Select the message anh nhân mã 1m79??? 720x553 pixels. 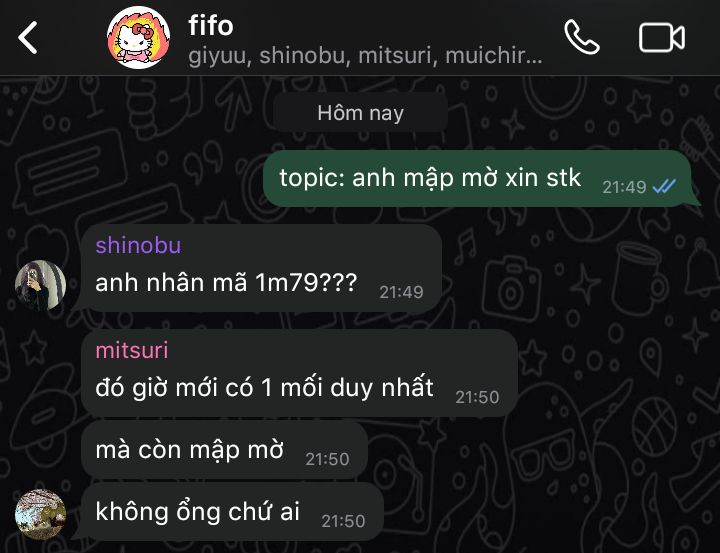[261, 269]
